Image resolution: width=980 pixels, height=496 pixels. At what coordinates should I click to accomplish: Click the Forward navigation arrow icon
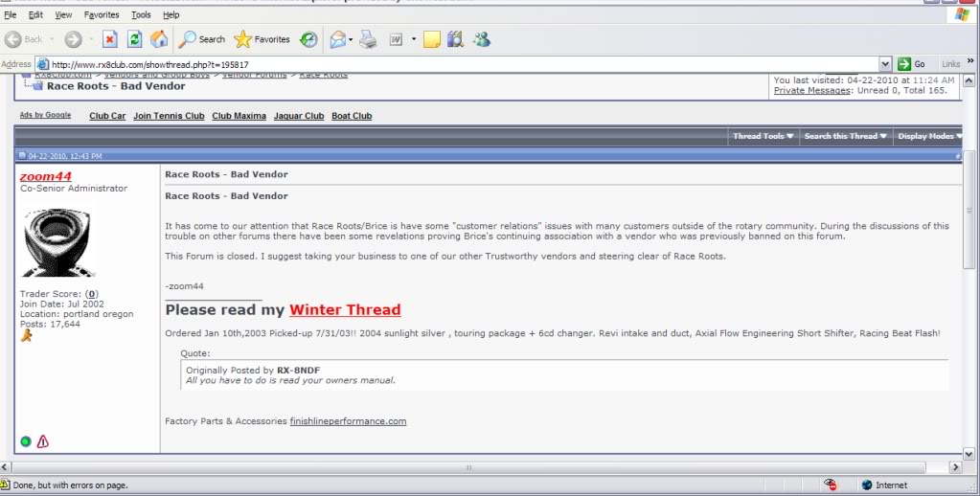point(73,39)
